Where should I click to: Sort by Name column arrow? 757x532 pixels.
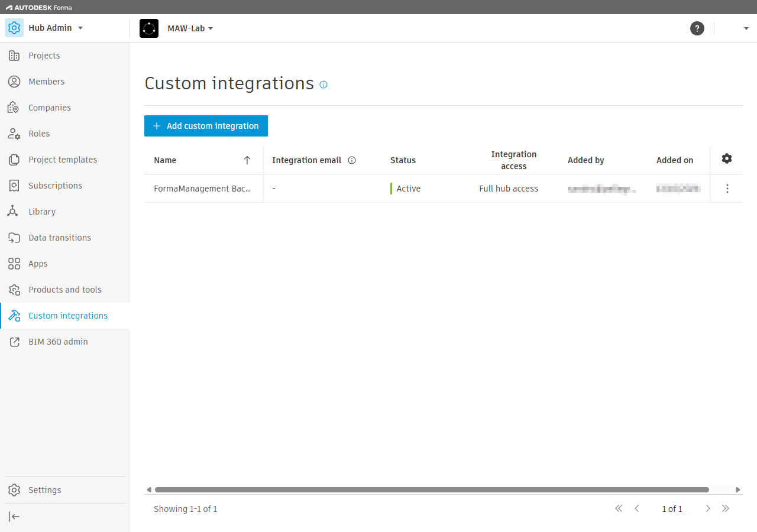pos(247,160)
